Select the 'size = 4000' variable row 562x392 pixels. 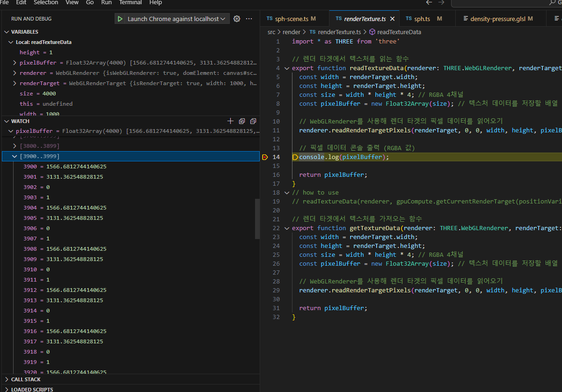(x=130, y=94)
